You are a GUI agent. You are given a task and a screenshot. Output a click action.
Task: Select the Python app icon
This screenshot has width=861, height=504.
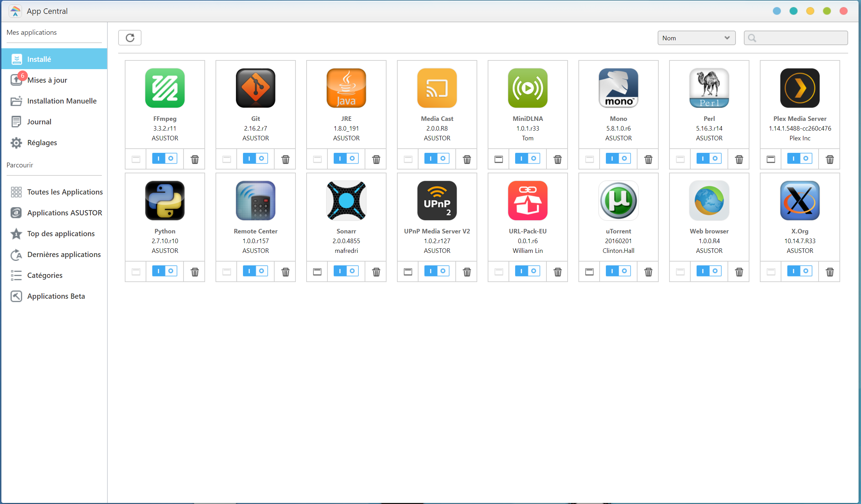pos(165,200)
